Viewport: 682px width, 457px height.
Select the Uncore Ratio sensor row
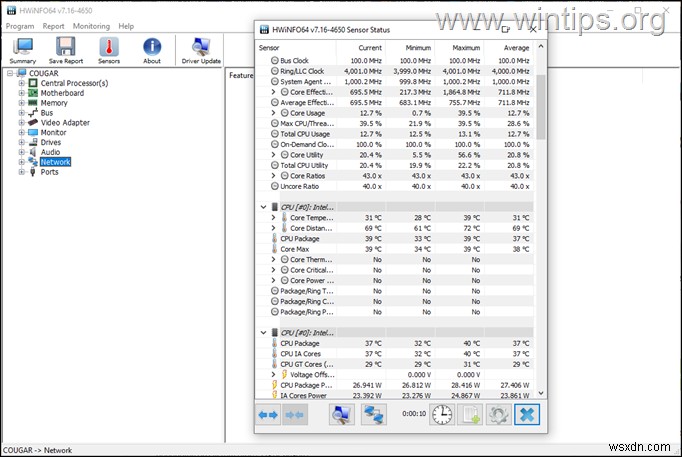tap(395, 186)
